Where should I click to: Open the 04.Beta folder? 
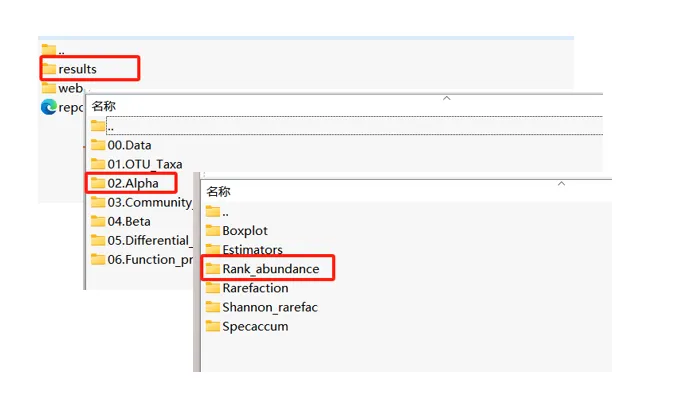[x=121, y=221]
